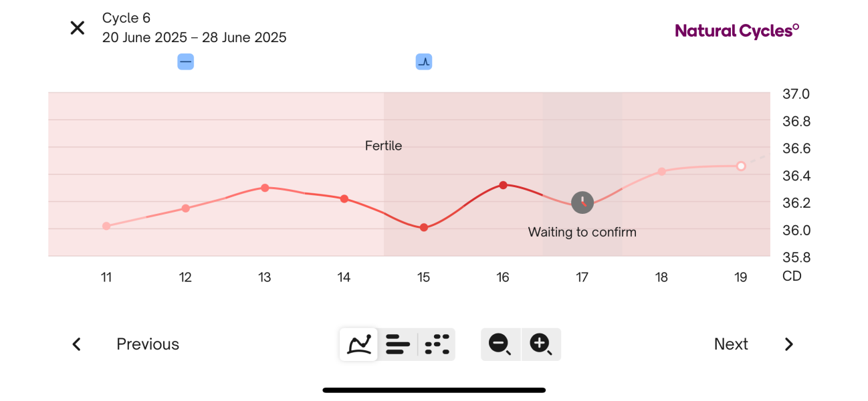Click the left chevron arrow
The width and height of the screenshot is (868, 401).
pos(77,344)
